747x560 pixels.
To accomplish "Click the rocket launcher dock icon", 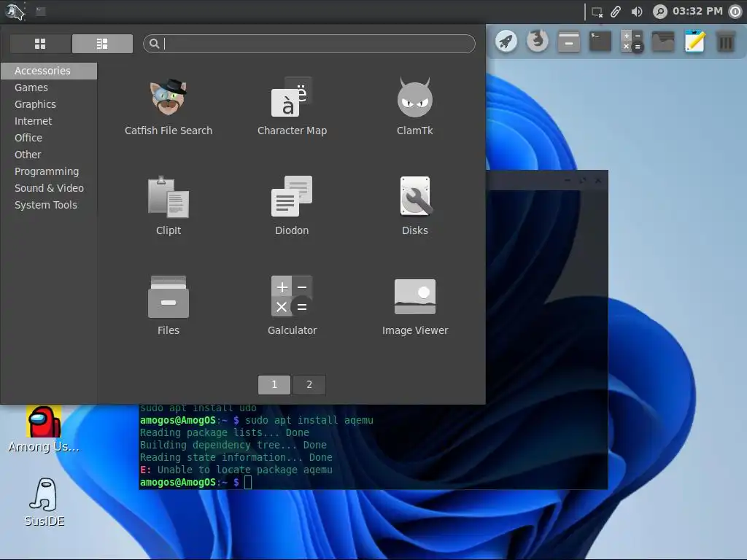I will coord(506,42).
